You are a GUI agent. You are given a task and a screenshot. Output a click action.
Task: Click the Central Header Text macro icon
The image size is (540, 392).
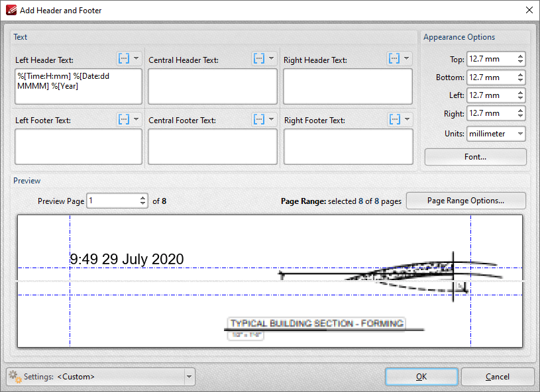(x=259, y=59)
